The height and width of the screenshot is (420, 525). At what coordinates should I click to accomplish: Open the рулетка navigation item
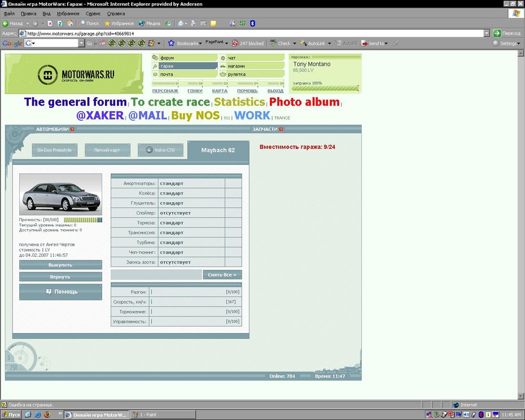pyautogui.click(x=251, y=75)
